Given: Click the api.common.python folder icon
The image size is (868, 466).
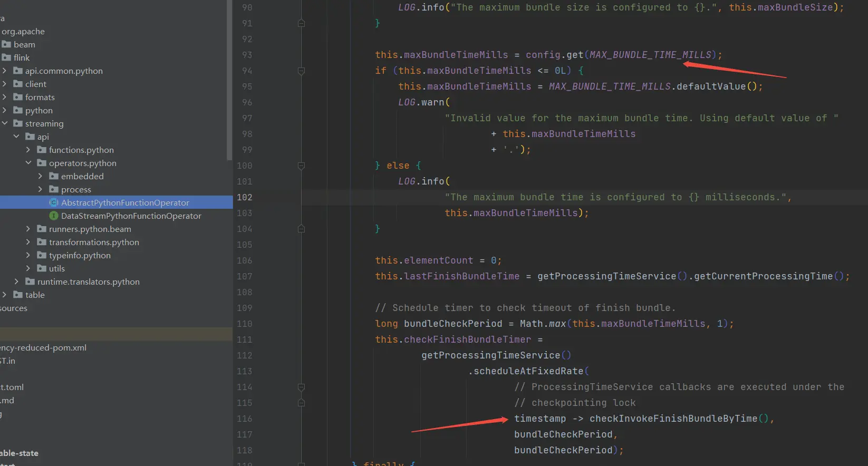Looking at the screenshot, I should pos(18,71).
